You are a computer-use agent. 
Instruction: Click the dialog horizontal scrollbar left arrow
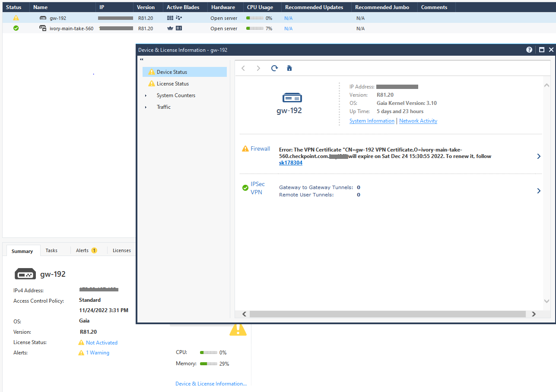pyautogui.click(x=244, y=314)
